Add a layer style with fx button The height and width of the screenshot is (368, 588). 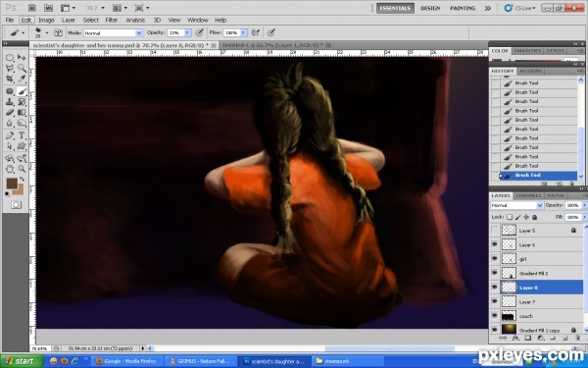[515, 338]
